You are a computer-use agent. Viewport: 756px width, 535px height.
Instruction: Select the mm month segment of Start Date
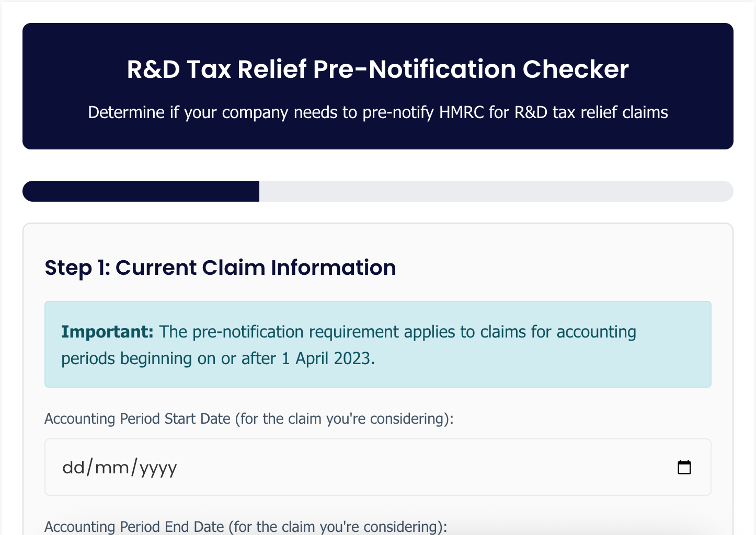pyautogui.click(x=112, y=467)
